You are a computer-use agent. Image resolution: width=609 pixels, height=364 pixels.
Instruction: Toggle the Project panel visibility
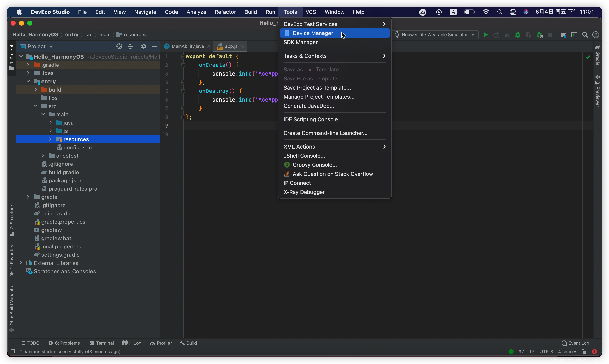(11, 56)
